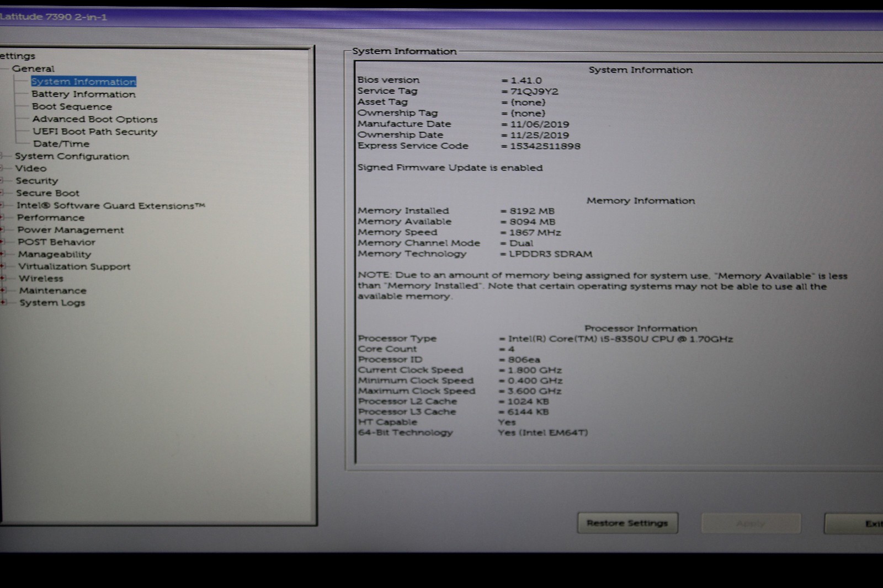This screenshot has height=588, width=883.
Task: Expand the System Logs tree node
Action: [3, 303]
